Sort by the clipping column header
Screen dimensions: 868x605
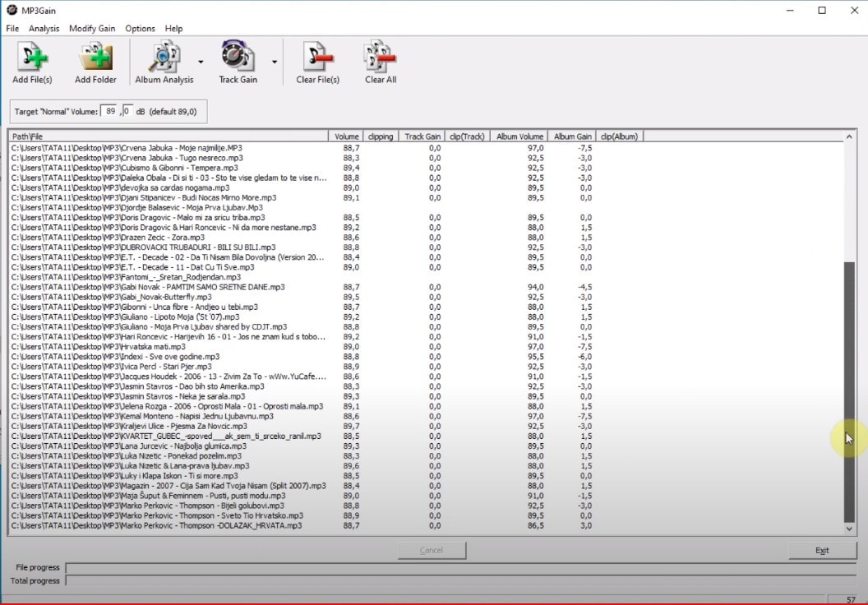click(x=381, y=136)
